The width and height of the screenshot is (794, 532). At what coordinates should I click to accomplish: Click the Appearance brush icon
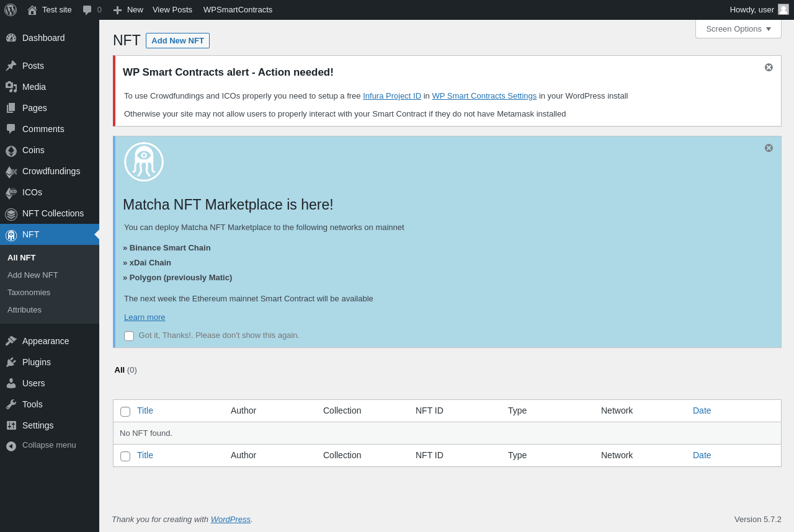click(11, 341)
